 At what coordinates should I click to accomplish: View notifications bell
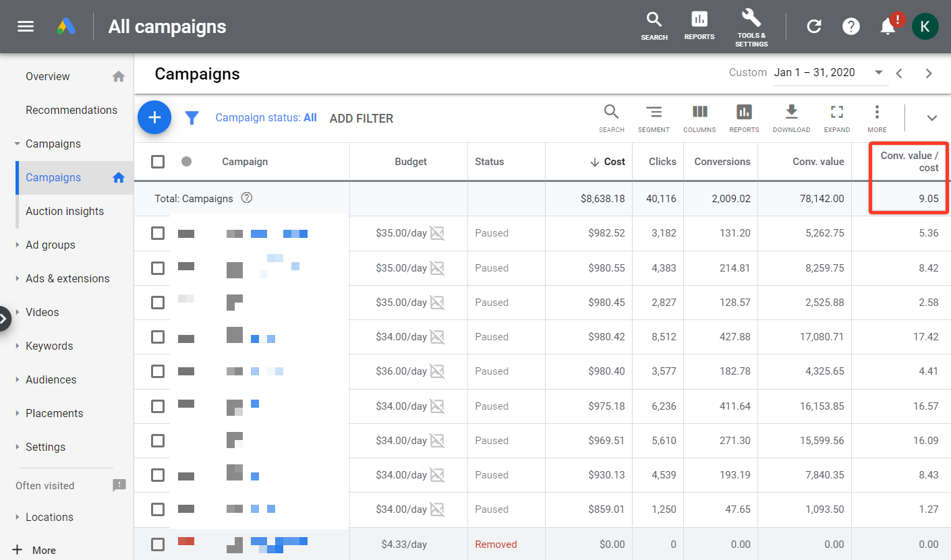tap(888, 26)
